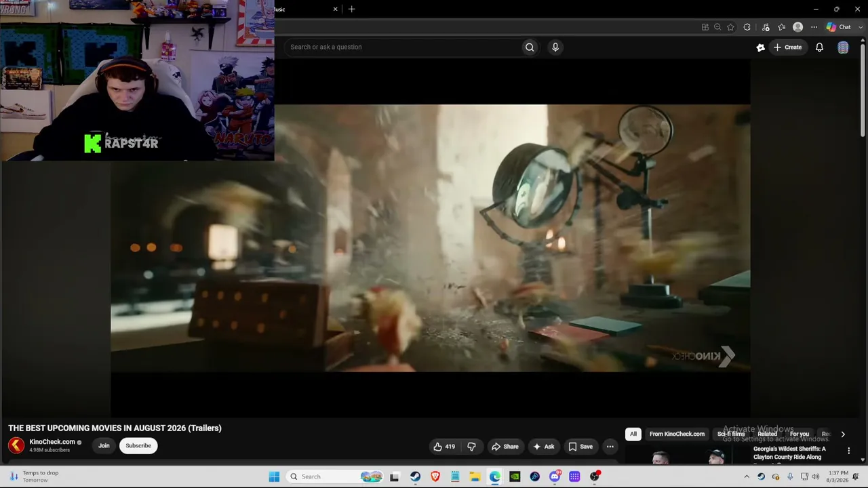Screen dimensions: 868x488
Task: Open Copilot Chat in the browser
Action: click(839, 27)
